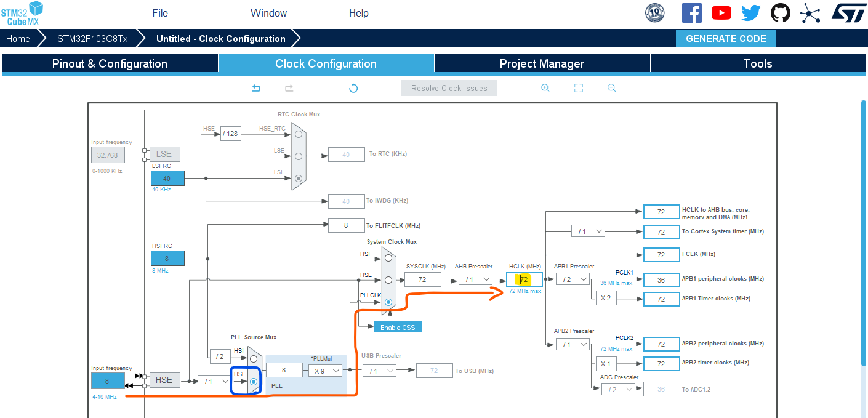
Task: Open the ST GitHub page icon
Action: coord(780,12)
